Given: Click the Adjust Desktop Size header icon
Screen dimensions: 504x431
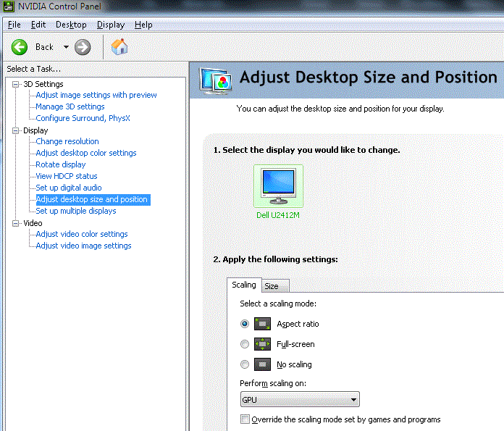Looking at the screenshot, I should click(215, 80).
